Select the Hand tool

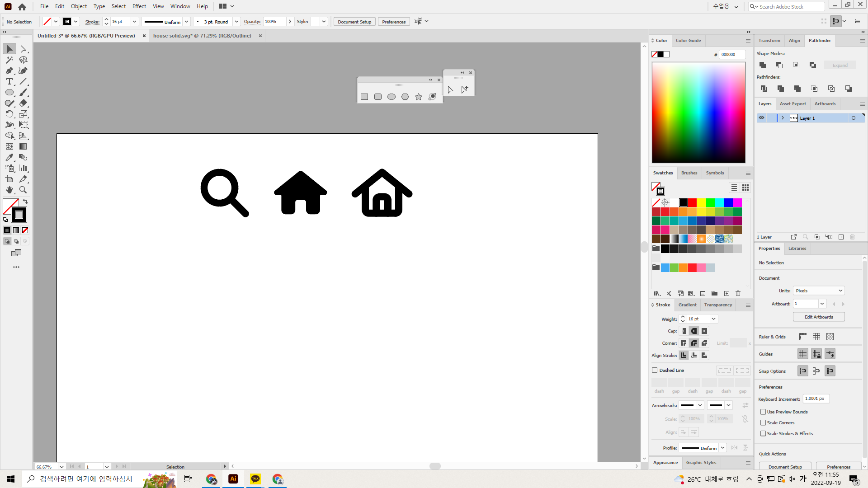9,190
